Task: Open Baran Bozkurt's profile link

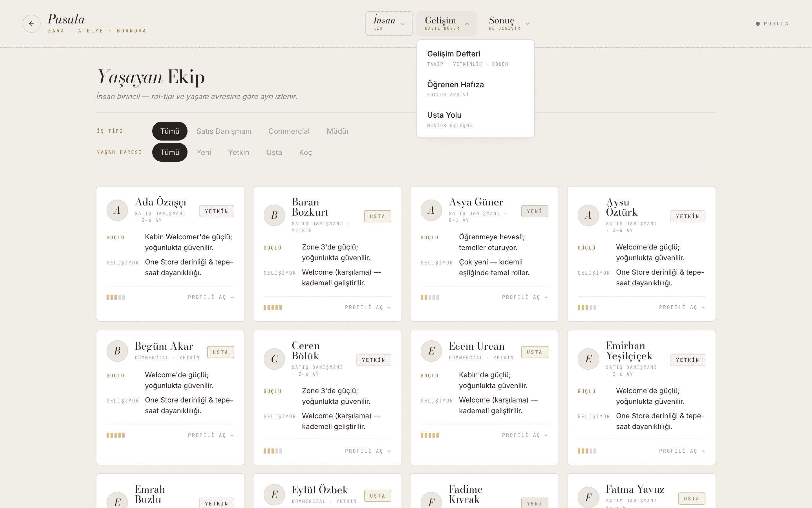Action: click(x=368, y=307)
